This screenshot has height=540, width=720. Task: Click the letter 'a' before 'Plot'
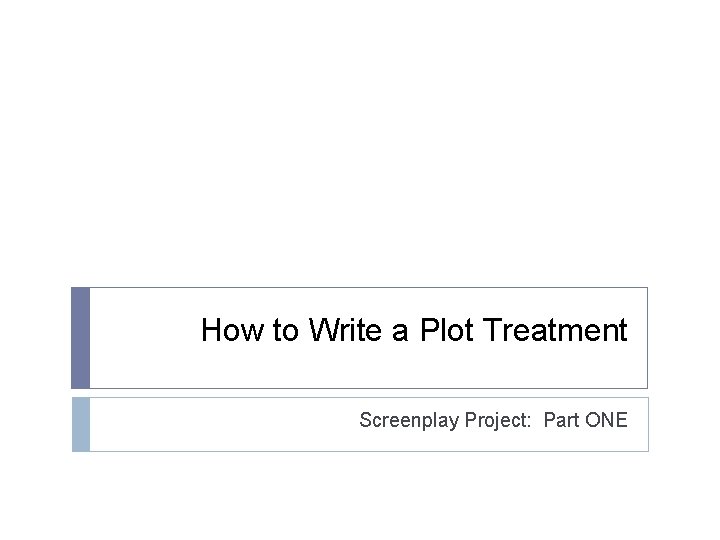coord(400,330)
